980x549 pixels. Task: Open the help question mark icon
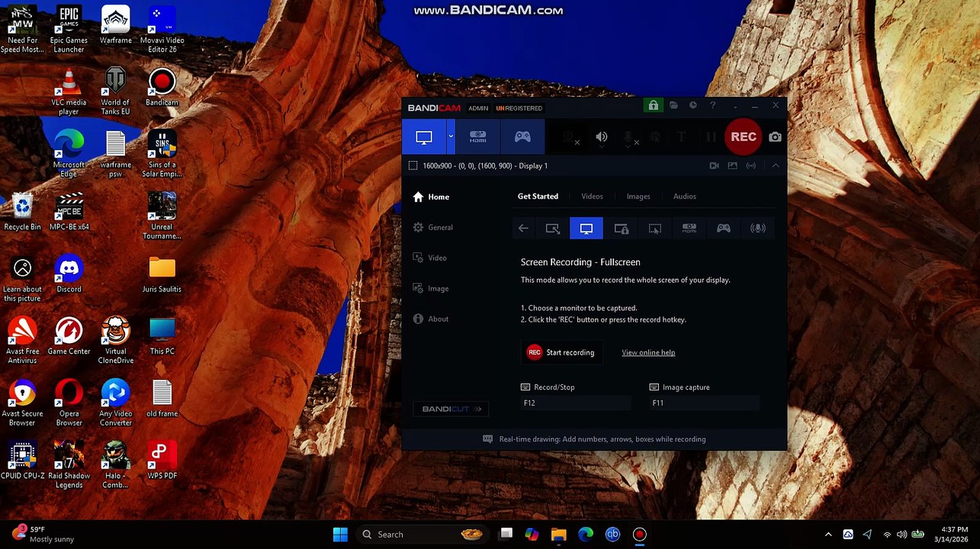(713, 106)
